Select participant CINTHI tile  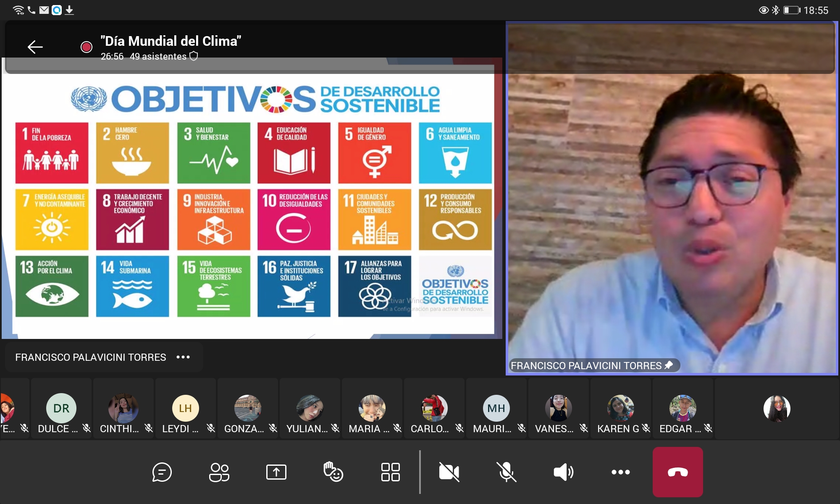[x=123, y=408]
